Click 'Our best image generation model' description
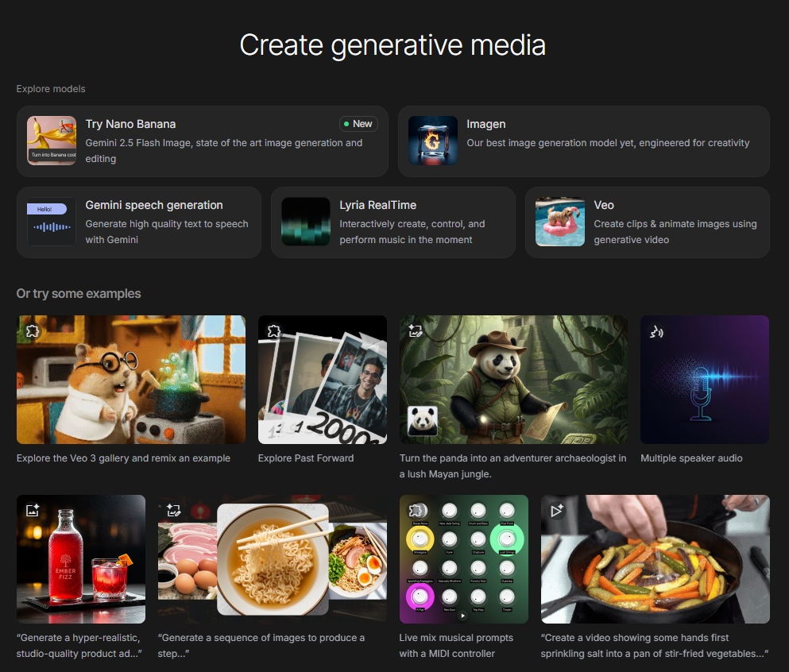789x672 pixels. click(608, 143)
